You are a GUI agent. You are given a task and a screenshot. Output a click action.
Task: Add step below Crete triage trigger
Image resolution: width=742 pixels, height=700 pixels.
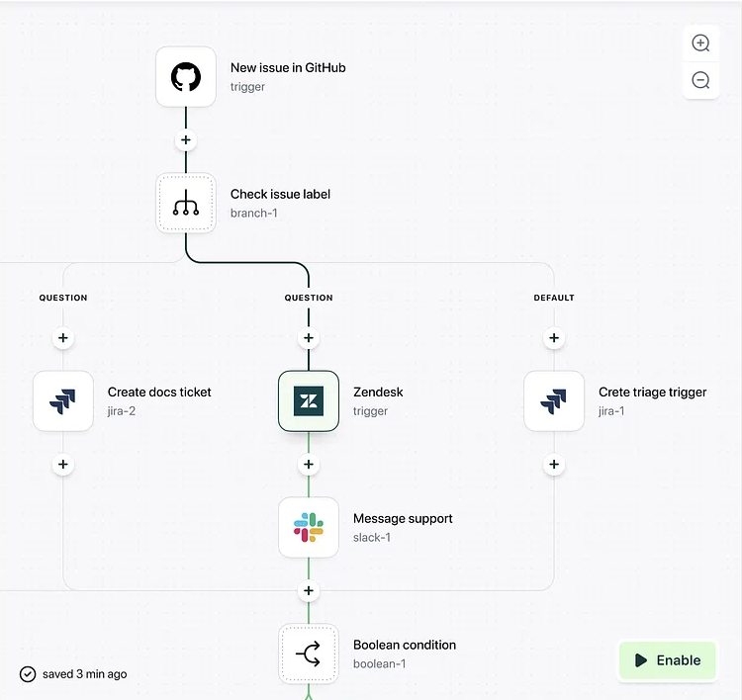554,465
